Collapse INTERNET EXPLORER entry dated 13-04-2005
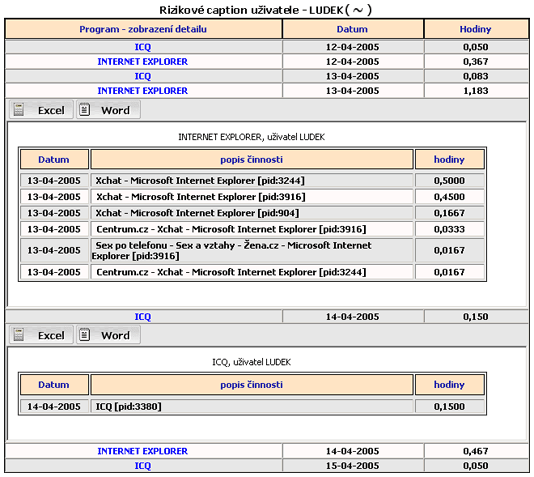The image size is (534, 477). tap(143, 91)
